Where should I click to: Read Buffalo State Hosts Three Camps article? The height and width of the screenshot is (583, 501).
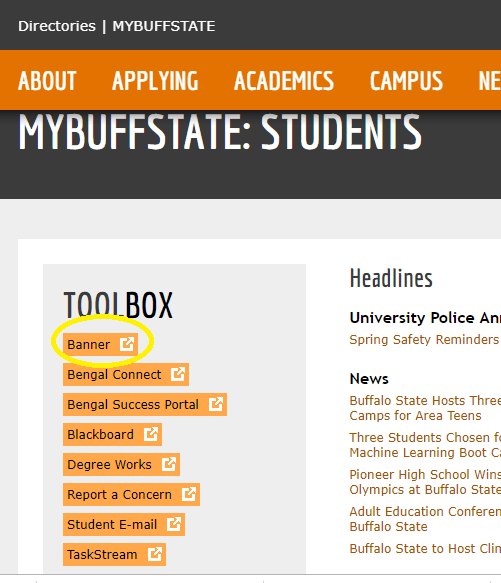[425, 408]
